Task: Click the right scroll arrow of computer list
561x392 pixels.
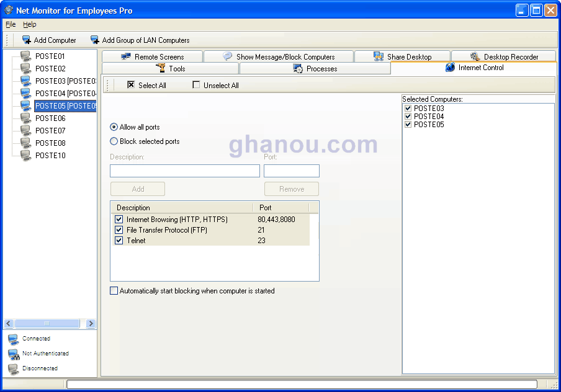Action: (91, 323)
